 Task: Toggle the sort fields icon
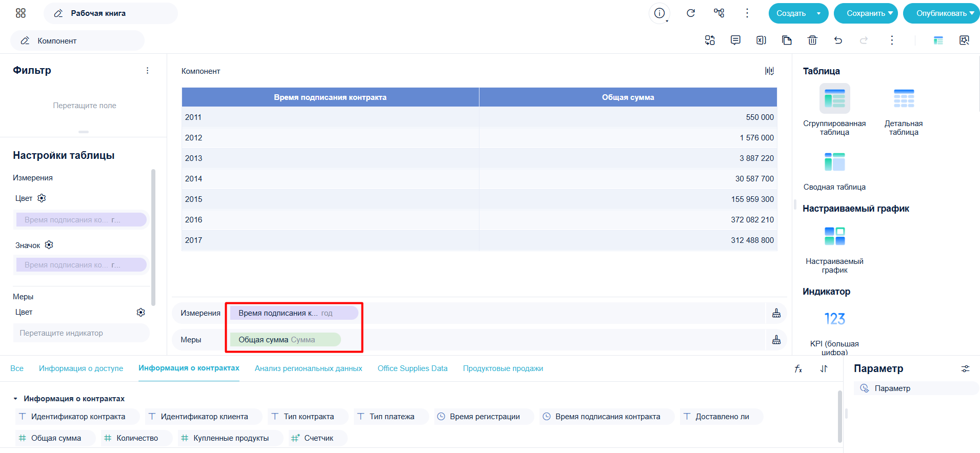click(x=824, y=368)
